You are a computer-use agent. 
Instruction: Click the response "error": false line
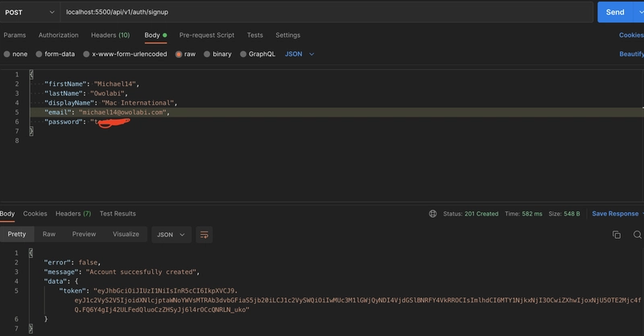tap(72, 263)
